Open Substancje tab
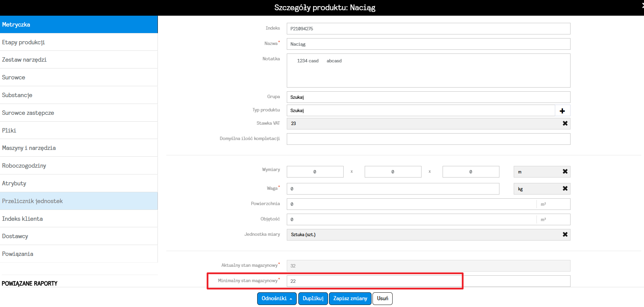Image resolution: width=644 pixels, height=307 pixels. click(79, 95)
